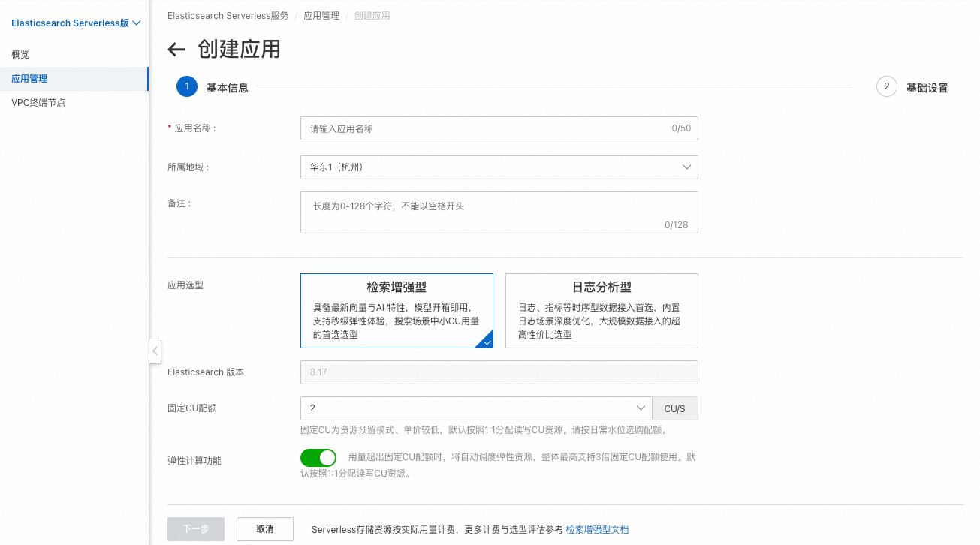Focus the 应用名称 input field

(x=499, y=128)
